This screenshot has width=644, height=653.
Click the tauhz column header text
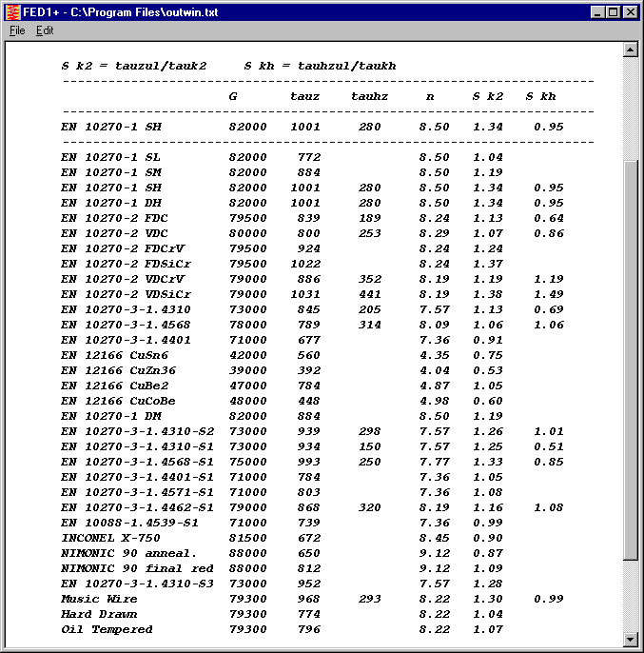(369, 96)
